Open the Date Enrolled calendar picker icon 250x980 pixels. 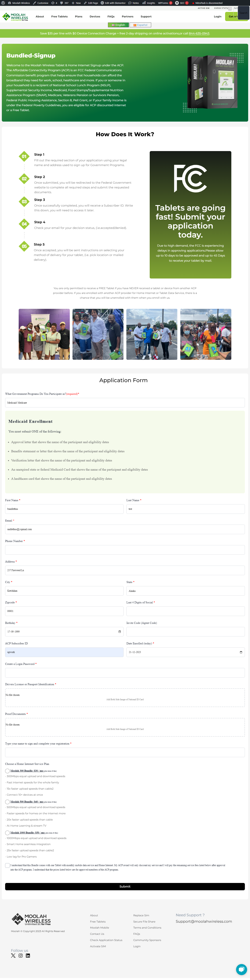(241, 652)
